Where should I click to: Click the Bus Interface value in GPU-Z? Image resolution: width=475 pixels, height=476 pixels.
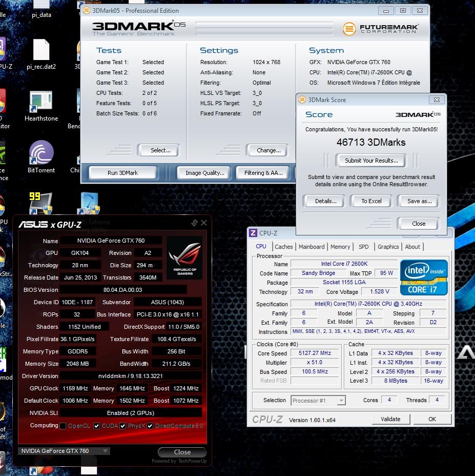pyautogui.click(x=168, y=314)
